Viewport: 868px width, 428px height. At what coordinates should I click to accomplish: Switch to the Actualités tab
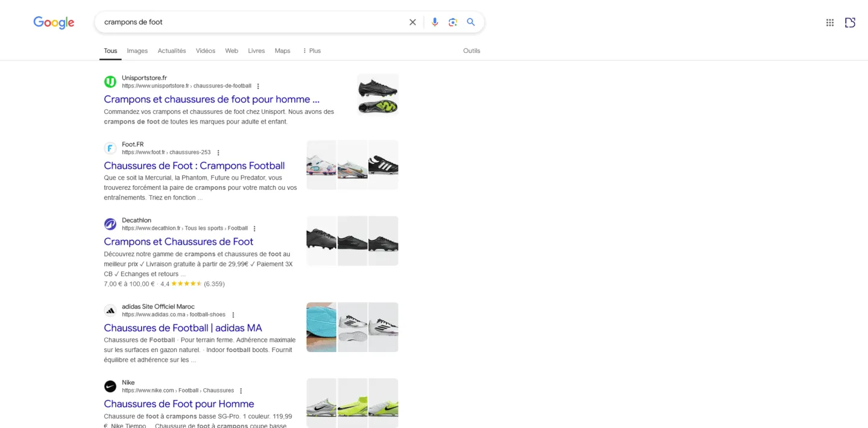pos(172,51)
